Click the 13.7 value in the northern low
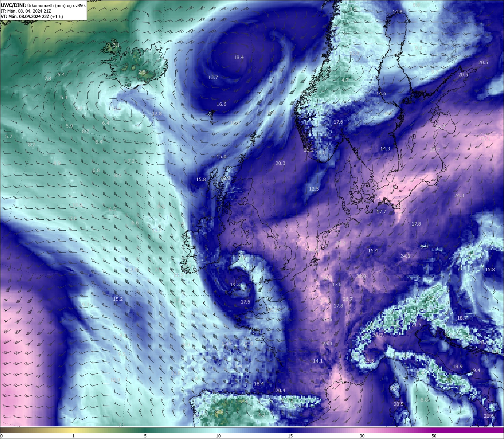This screenshot has height=439, width=504. pos(213,78)
